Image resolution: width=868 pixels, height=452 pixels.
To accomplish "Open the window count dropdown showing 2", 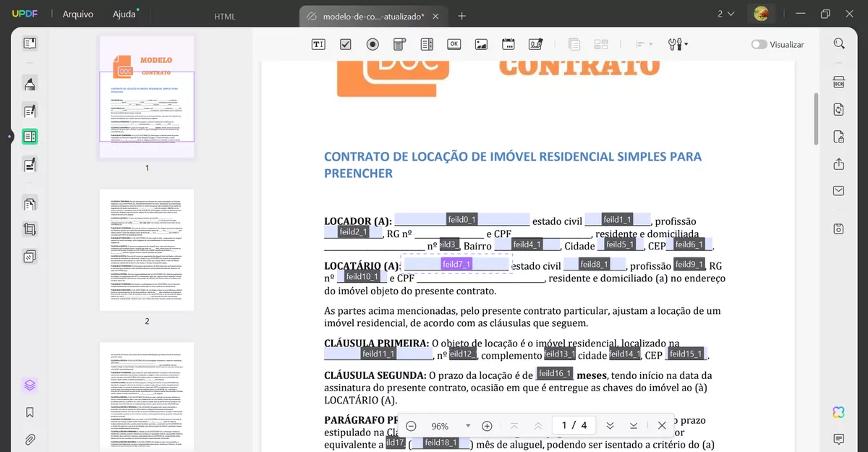I will pyautogui.click(x=726, y=14).
